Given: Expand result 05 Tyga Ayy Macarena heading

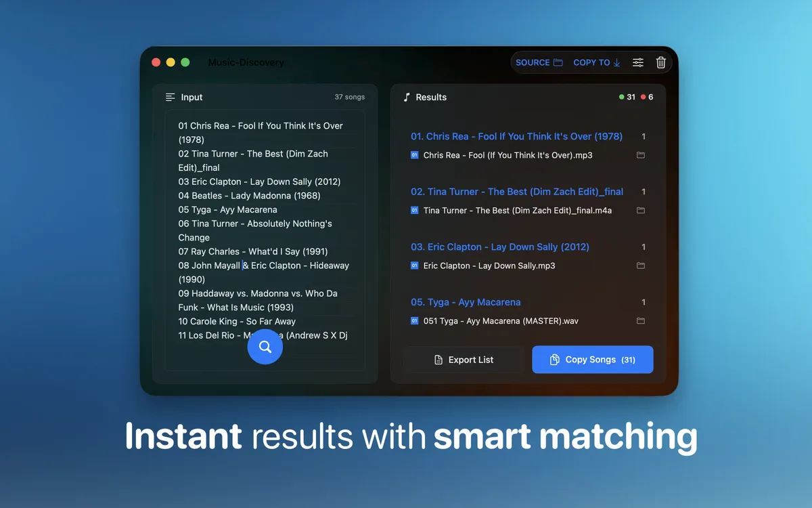Looking at the screenshot, I should click(x=466, y=302).
